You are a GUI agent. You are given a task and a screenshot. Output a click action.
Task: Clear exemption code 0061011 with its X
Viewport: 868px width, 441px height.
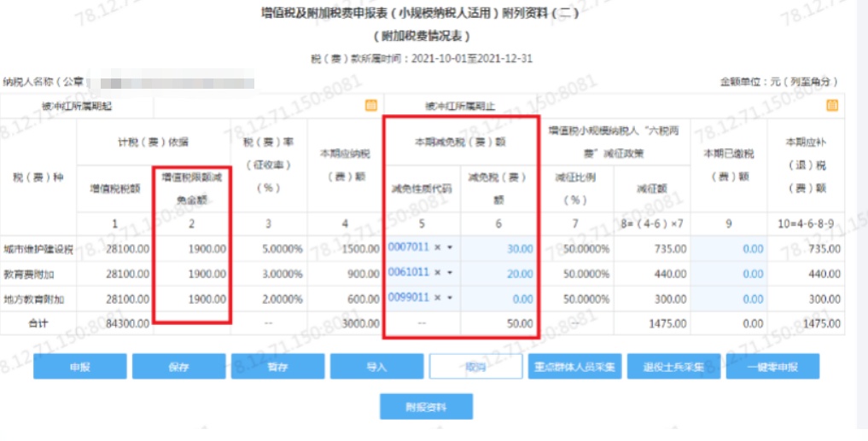[x=437, y=273]
